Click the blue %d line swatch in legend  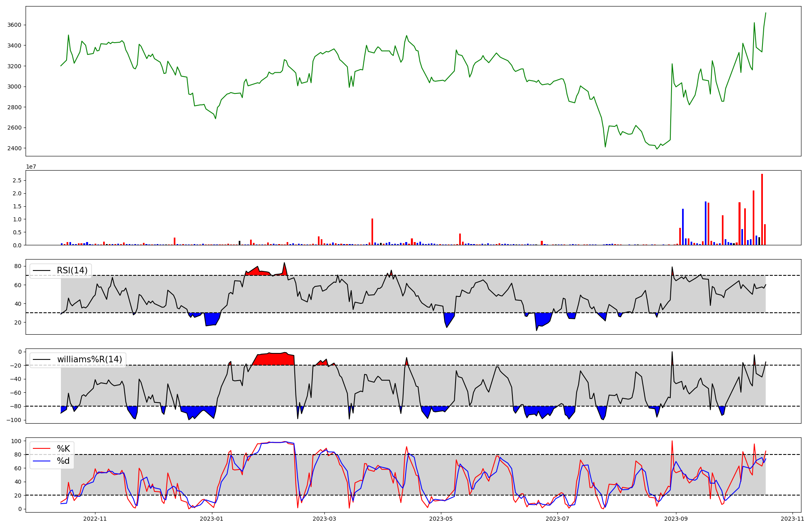pos(42,461)
